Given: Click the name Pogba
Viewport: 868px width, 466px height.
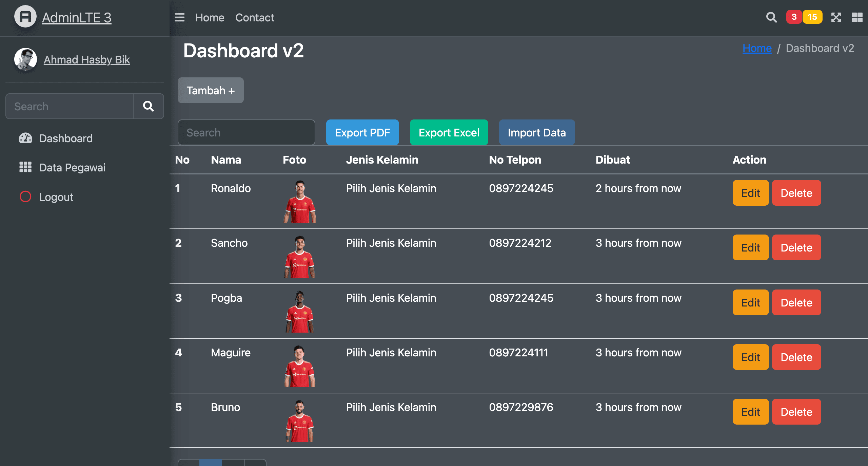Looking at the screenshot, I should (x=226, y=298).
